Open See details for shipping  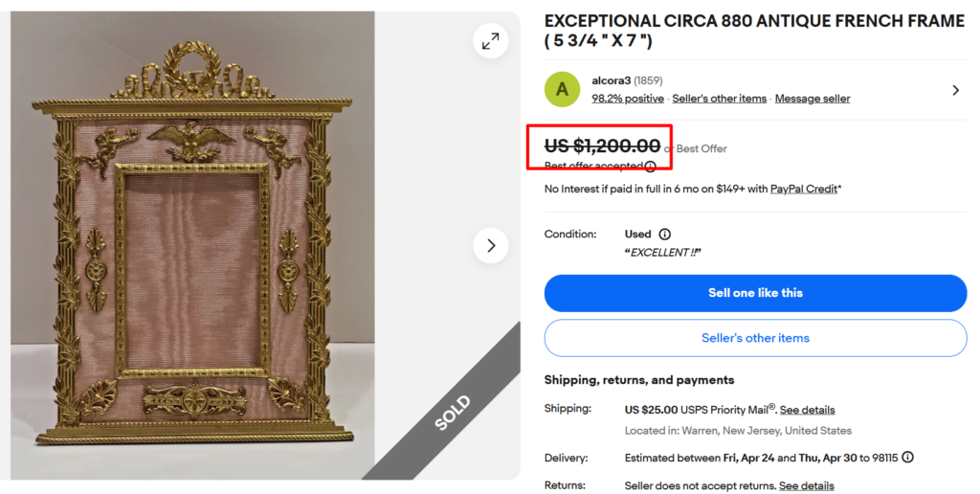807,410
